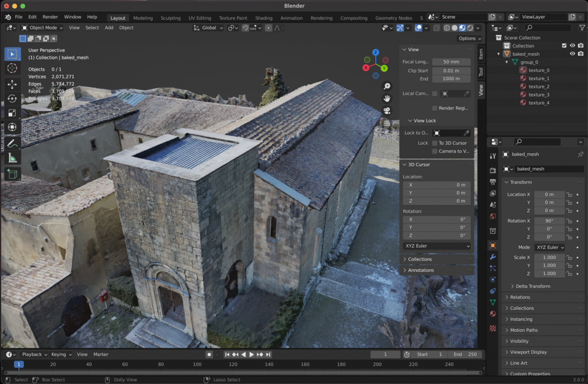Open the Options dropdown in viewport
588x384 pixels.
coord(469,39)
